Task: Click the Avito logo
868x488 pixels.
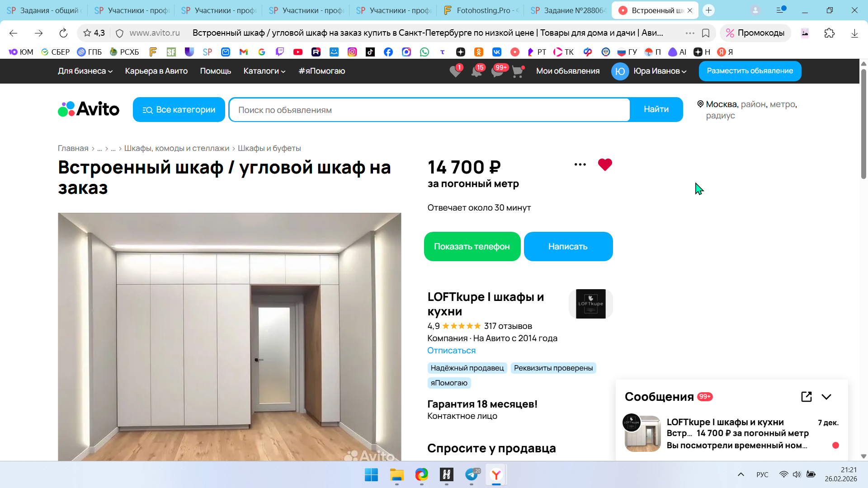Action: pyautogui.click(x=89, y=109)
